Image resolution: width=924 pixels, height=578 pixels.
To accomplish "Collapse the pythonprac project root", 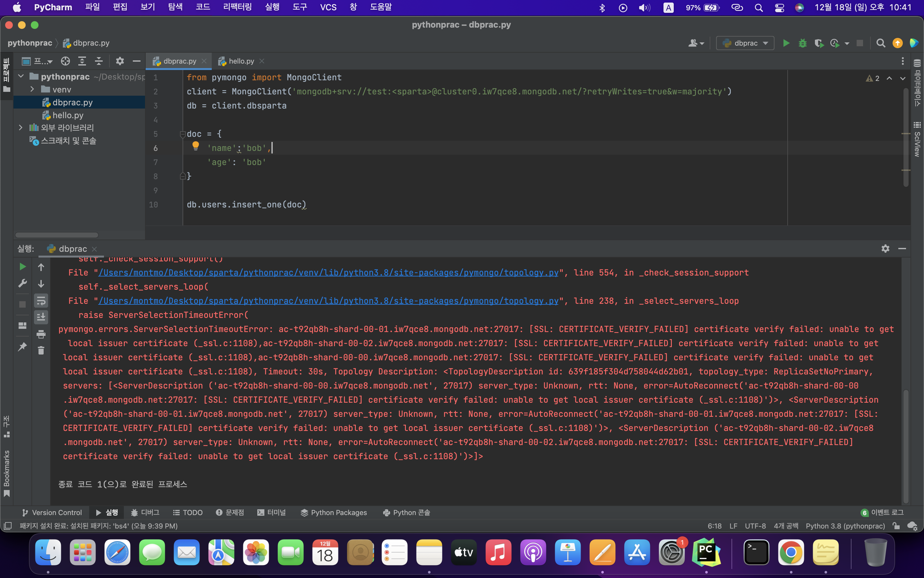I will [21, 76].
